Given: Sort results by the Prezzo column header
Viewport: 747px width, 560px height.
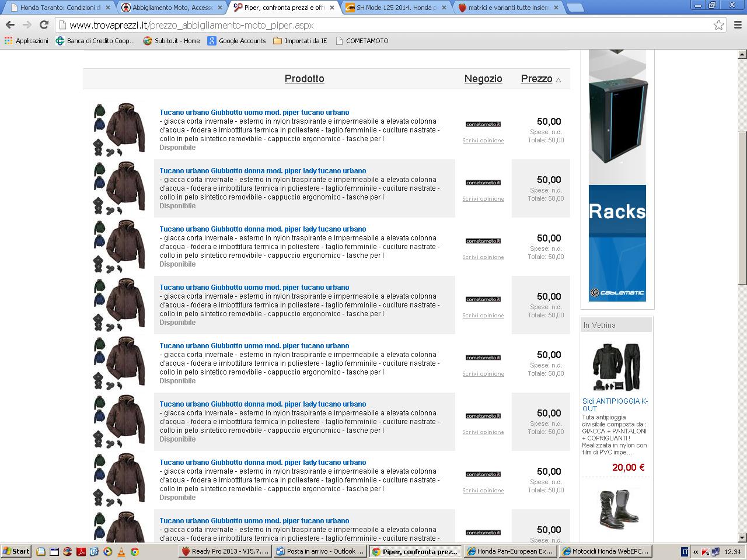Looking at the screenshot, I should pos(536,79).
